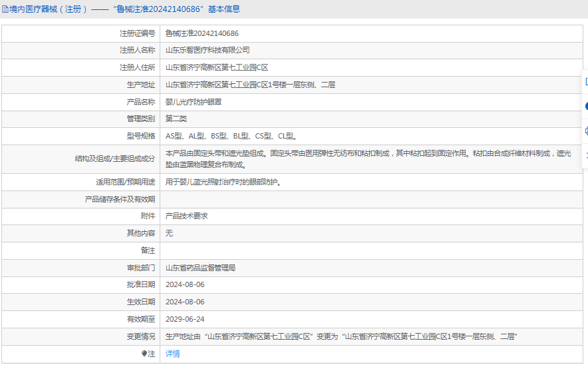Image resolution: width=588 pixels, height=367 pixels.
Task: Click the document icon before 境内医疗器械 heading
Action: pyautogui.click(x=5, y=9)
